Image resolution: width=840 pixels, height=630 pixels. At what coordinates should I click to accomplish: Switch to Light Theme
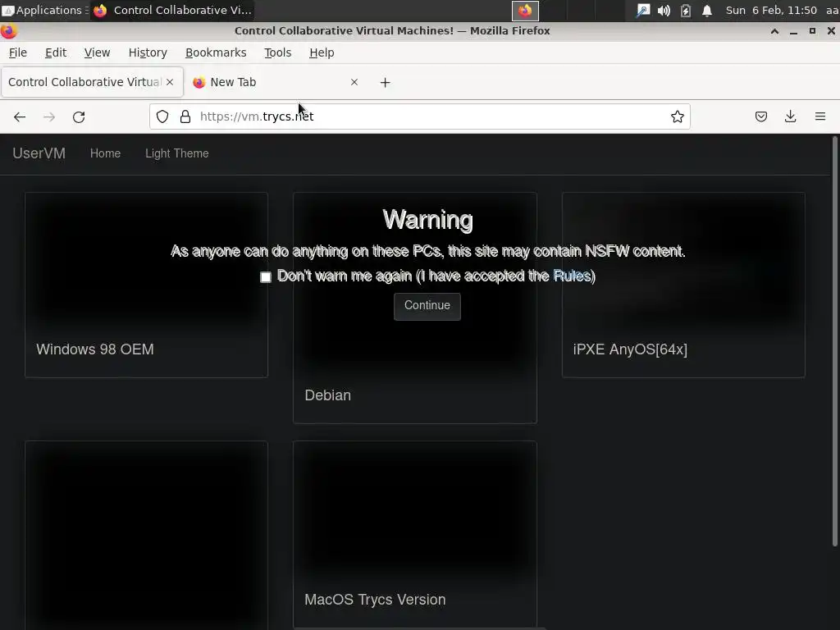coord(177,153)
